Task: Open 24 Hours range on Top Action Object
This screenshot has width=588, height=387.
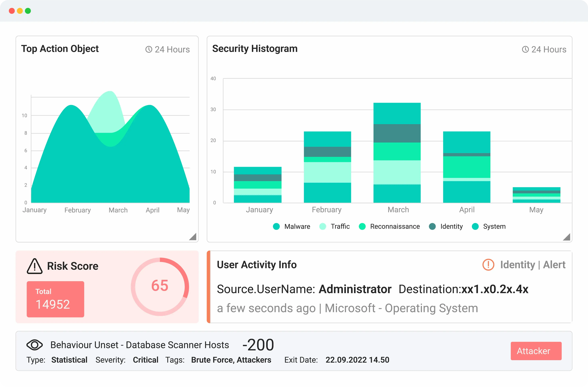Action: coord(172,49)
